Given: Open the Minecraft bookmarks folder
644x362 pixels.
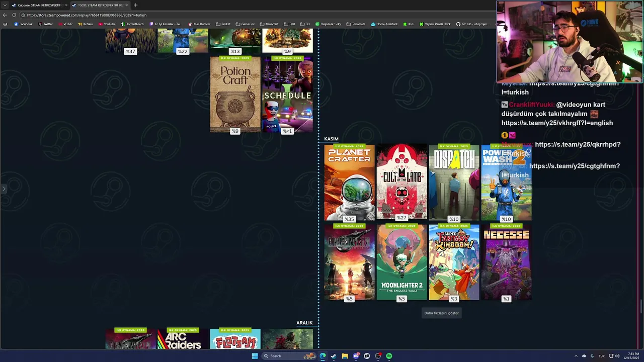Looking at the screenshot, I should [x=269, y=24].
